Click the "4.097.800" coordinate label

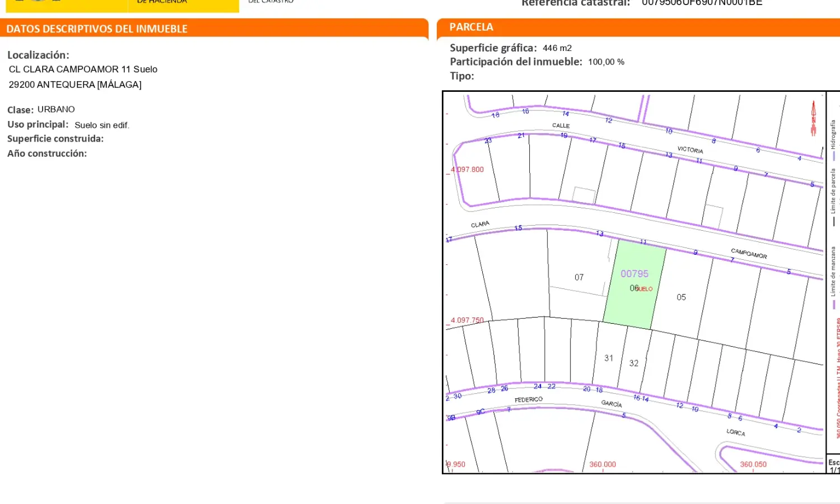point(467,170)
